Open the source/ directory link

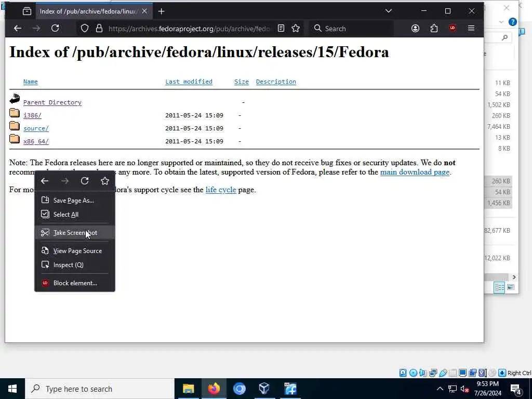point(36,129)
